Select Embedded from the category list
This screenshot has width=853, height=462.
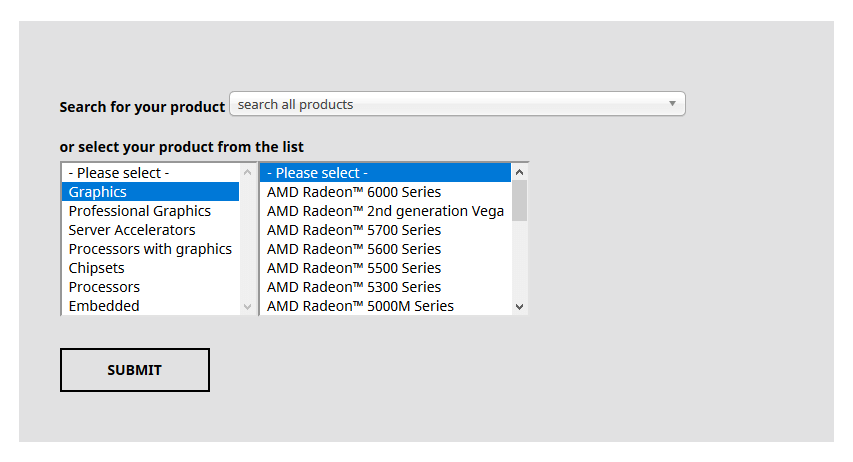(x=150, y=306)
